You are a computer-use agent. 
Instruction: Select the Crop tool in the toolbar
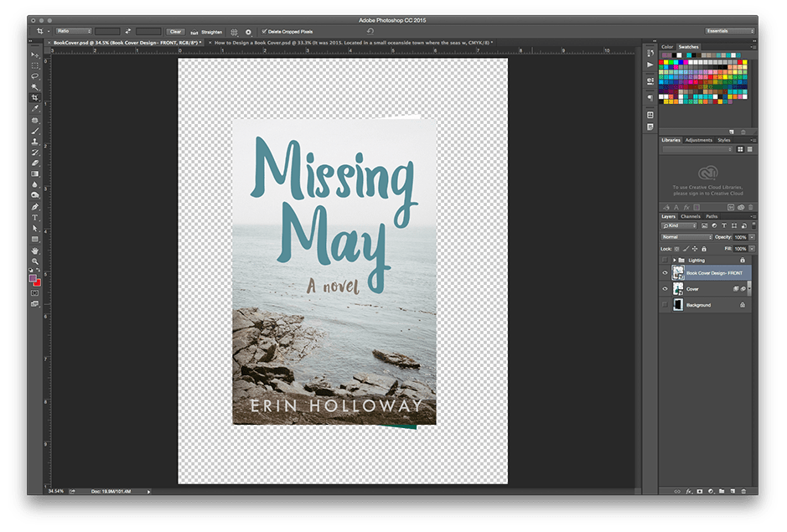[x=35, y=98]
